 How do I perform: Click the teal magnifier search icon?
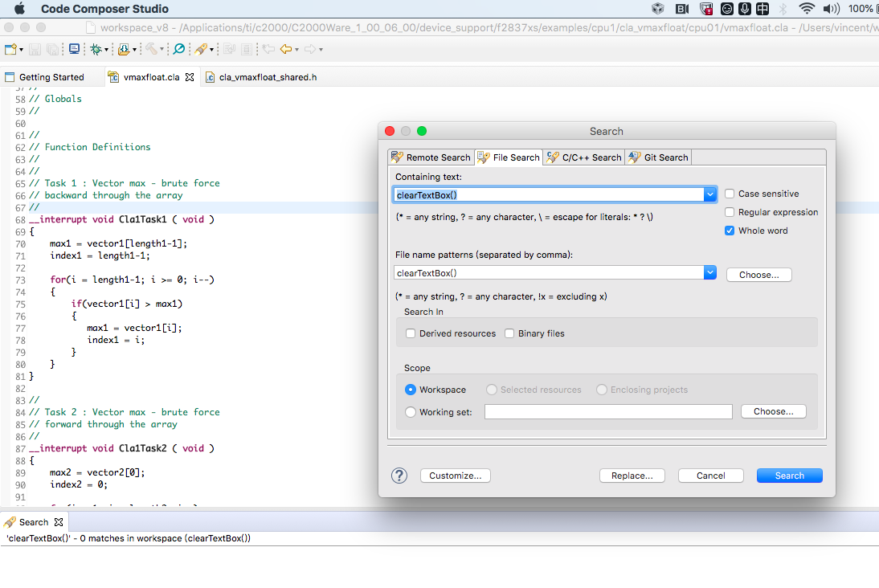pos(179,49)
